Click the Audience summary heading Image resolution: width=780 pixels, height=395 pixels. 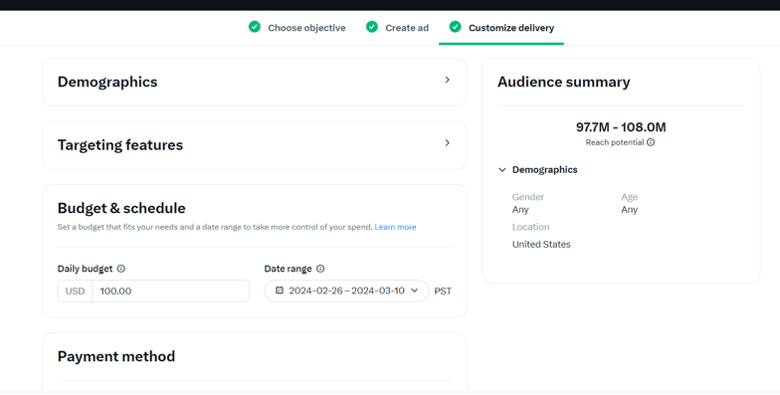tap(564, 82)
